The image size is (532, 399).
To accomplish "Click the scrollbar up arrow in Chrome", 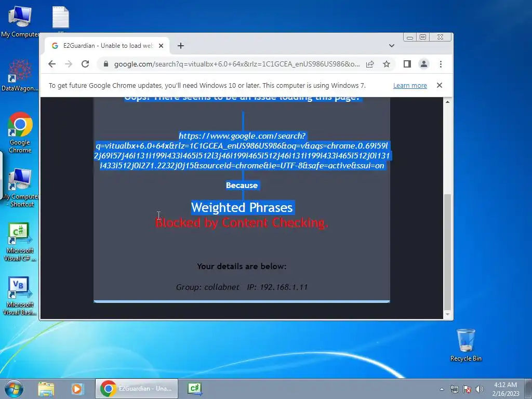I will coord(447,102).
